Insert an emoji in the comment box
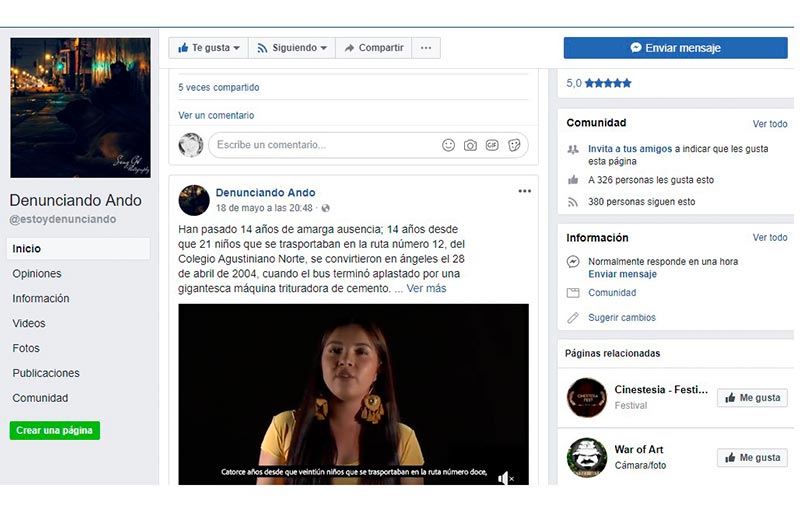The height and width of the screenshot is (531, 800). click(448, 145)
